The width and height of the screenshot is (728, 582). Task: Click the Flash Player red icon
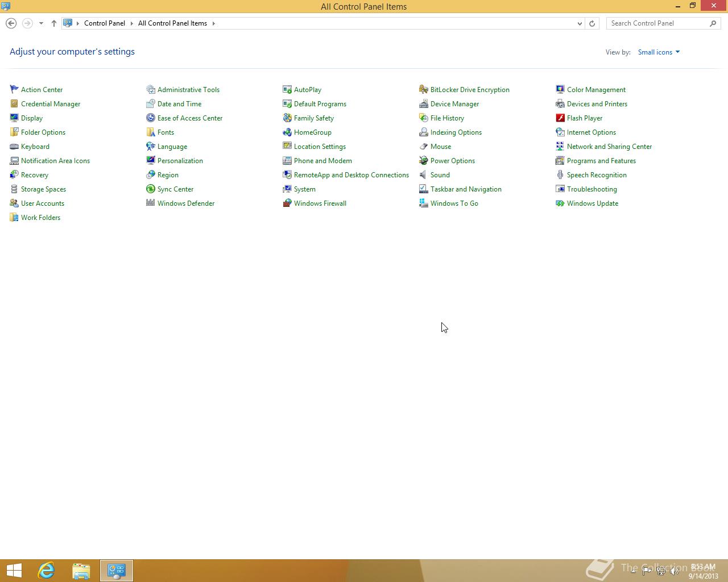(x=560, y=118)
